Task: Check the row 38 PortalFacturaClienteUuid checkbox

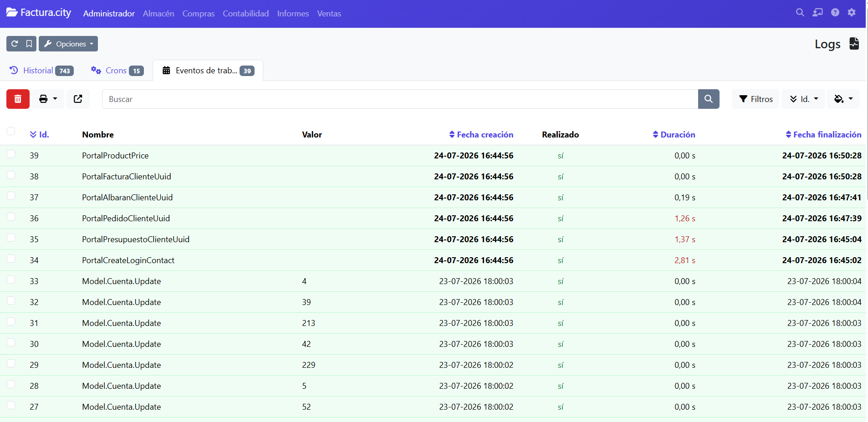Action: click(x=11, y=175)
